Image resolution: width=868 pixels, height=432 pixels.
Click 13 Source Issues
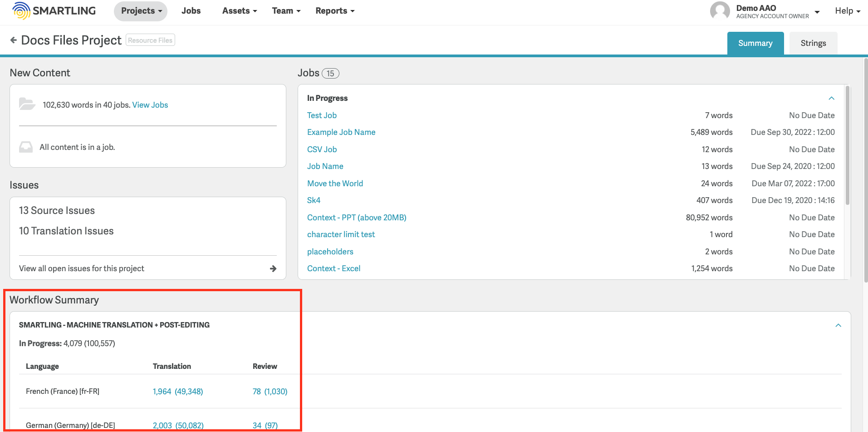(x=57, y=210)
